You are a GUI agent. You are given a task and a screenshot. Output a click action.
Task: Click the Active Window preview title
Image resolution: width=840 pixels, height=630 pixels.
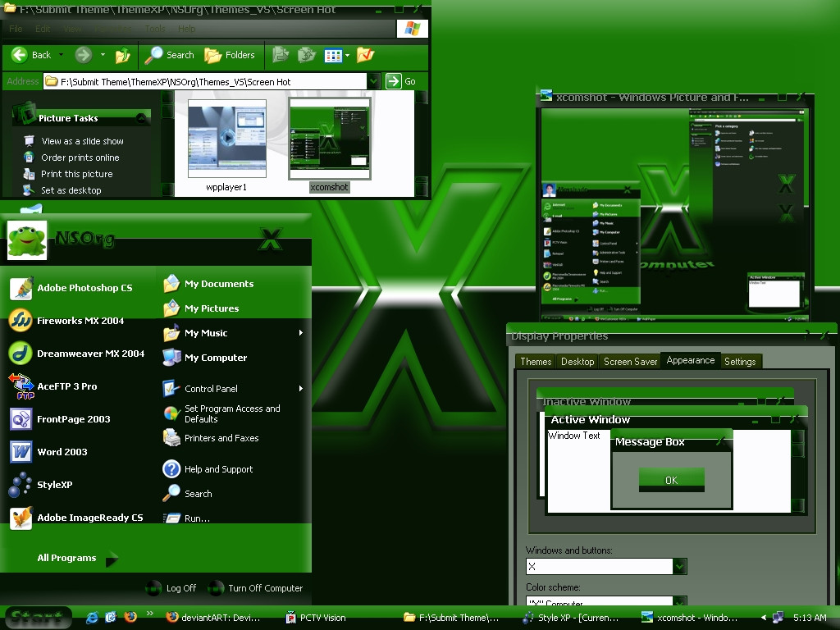pyautogui.click(x=591, y=419)
